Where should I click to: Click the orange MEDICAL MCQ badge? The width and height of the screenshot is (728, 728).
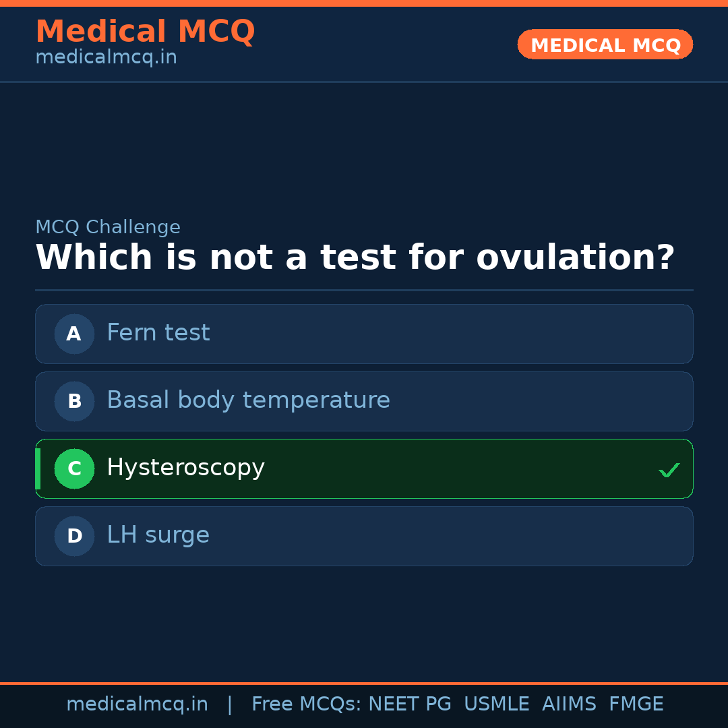[x=605, y=44]
